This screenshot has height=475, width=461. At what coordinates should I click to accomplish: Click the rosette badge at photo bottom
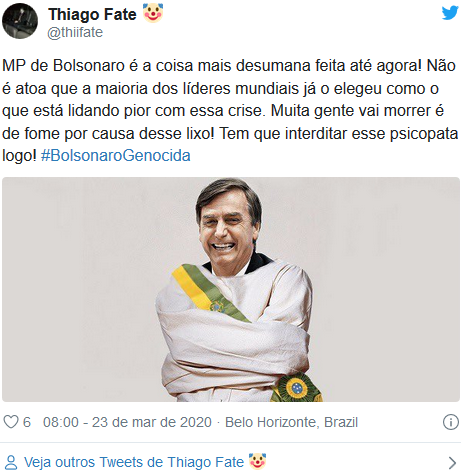(x=296, y=388)
